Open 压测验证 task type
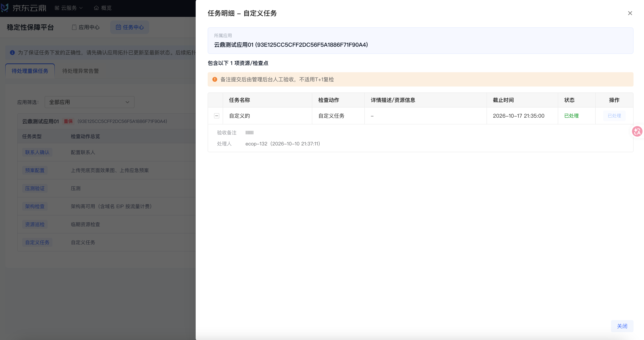The width and height of the screenshot is (644, 340). tap(35, 188)
